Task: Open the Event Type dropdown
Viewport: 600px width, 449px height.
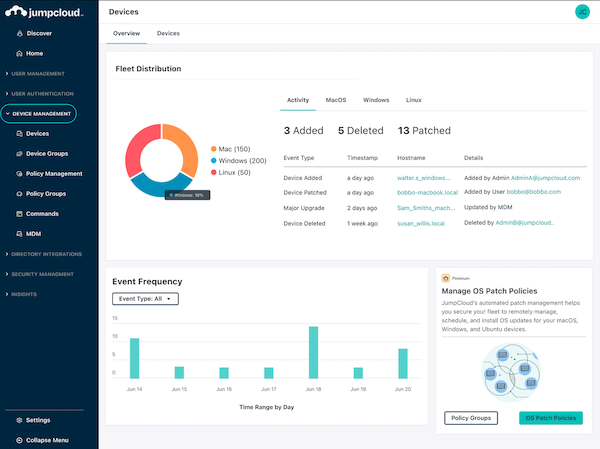Action: (145, 298)
